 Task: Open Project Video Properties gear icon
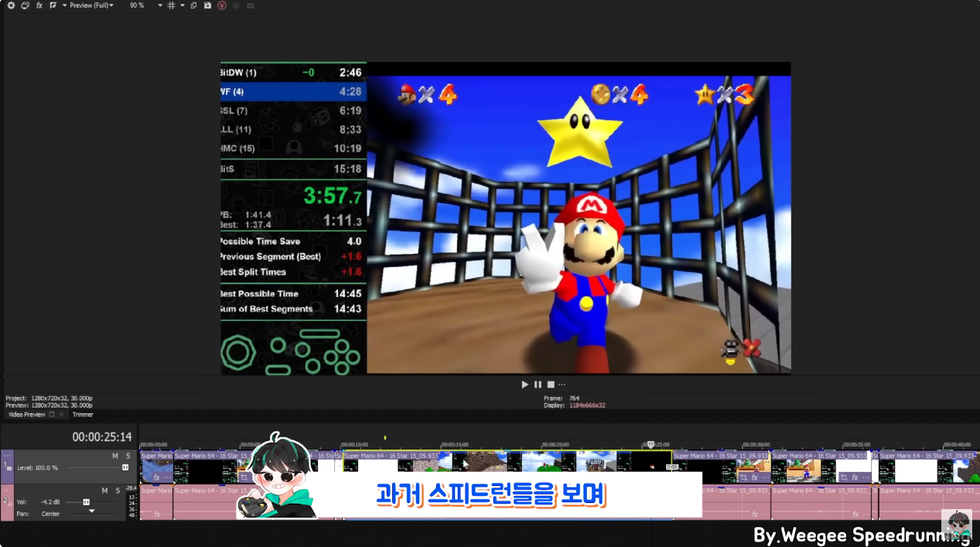11,5
